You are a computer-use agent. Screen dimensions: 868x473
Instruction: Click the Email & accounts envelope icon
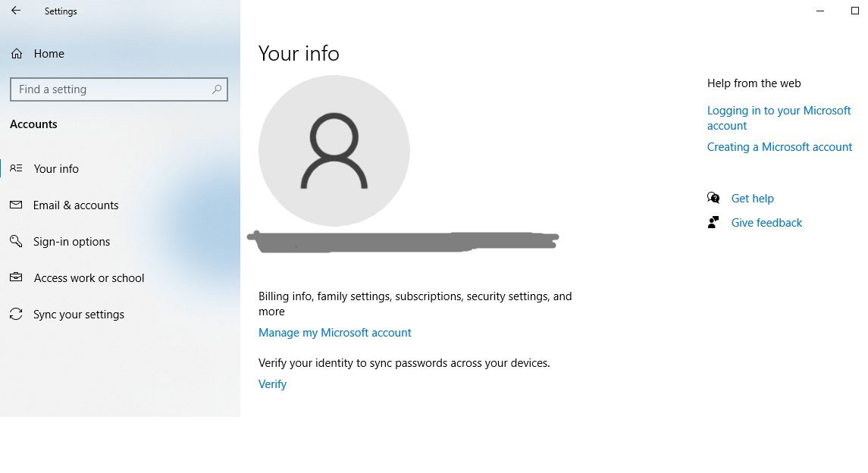(x=16, y=205)
